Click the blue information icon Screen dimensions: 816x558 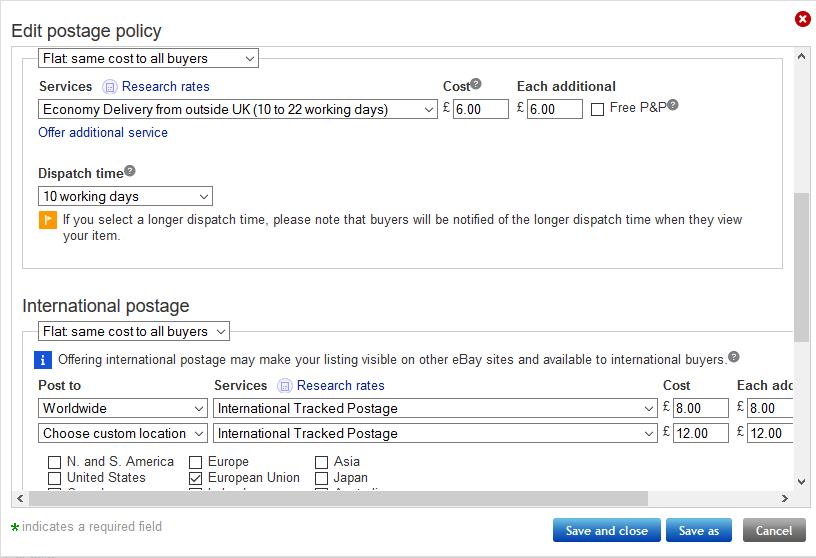pos(44,360)
